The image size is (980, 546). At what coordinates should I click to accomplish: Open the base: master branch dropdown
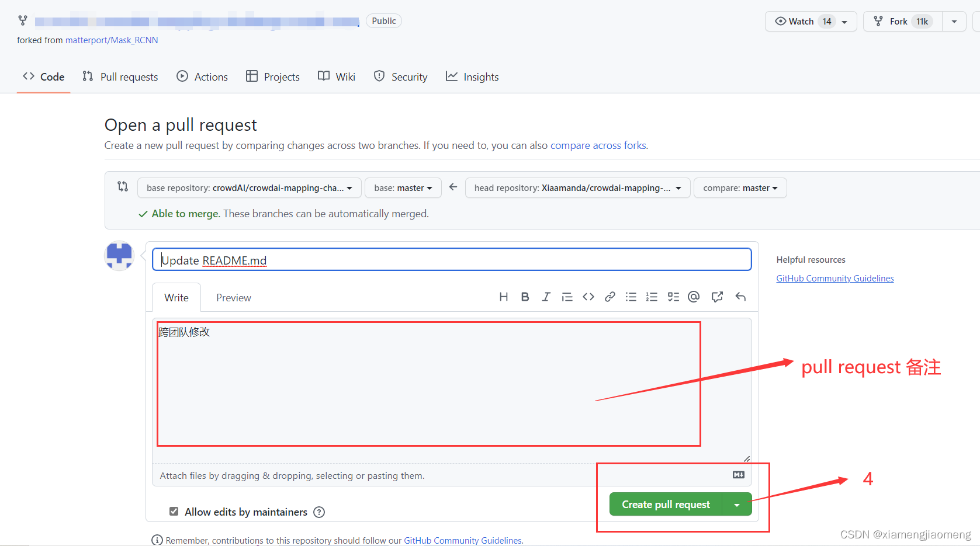coord(403,188)
